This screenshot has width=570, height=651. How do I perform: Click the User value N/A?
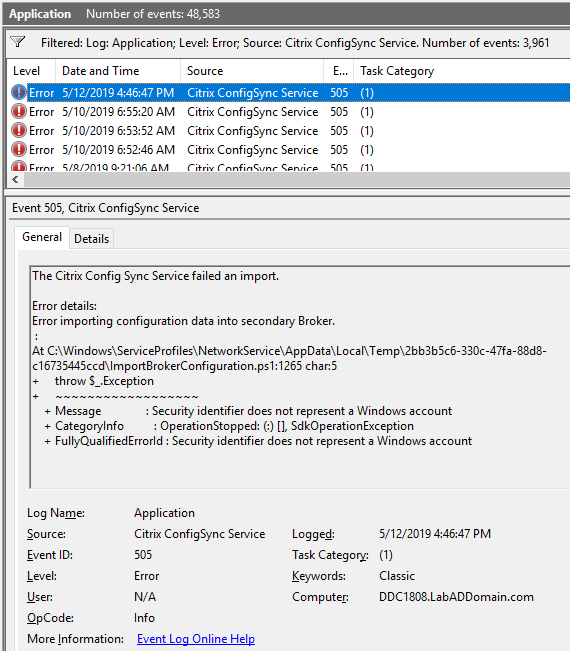click(x=144, y=597)
